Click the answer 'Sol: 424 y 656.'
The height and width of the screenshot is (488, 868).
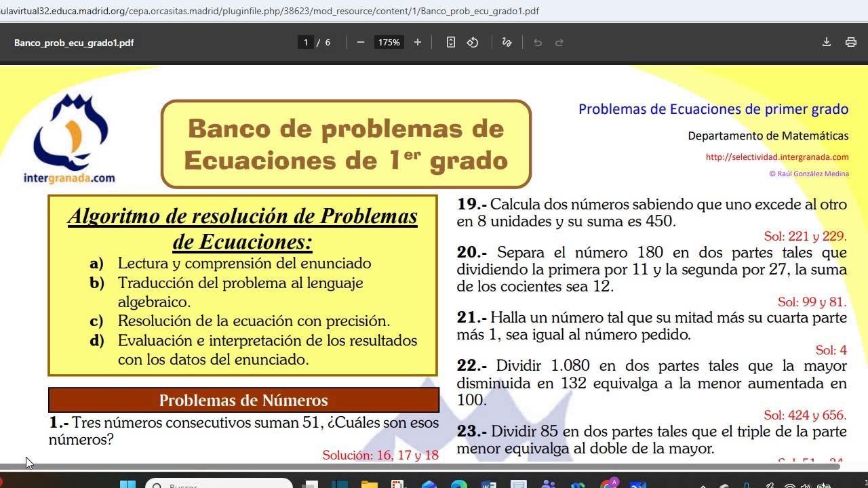coord(806,415)
